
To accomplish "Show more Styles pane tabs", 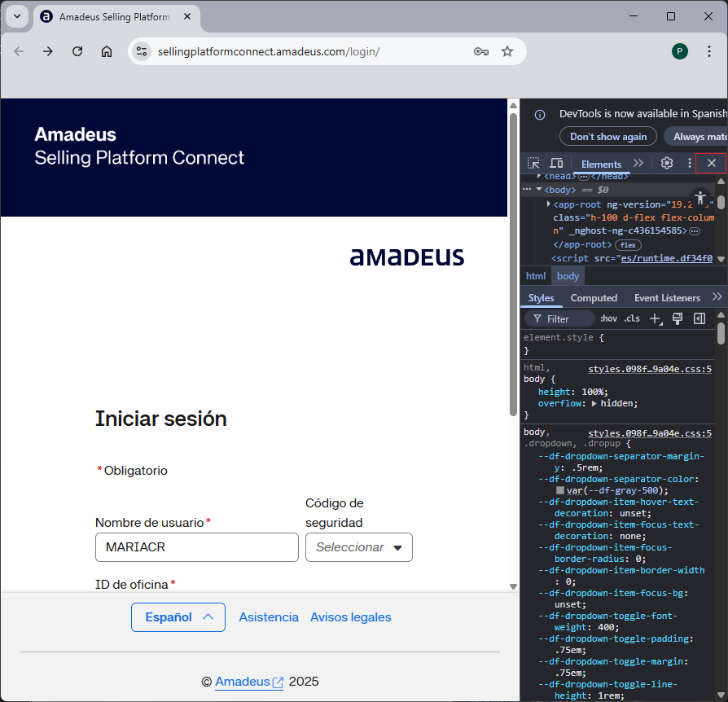I will coord(717,297).
